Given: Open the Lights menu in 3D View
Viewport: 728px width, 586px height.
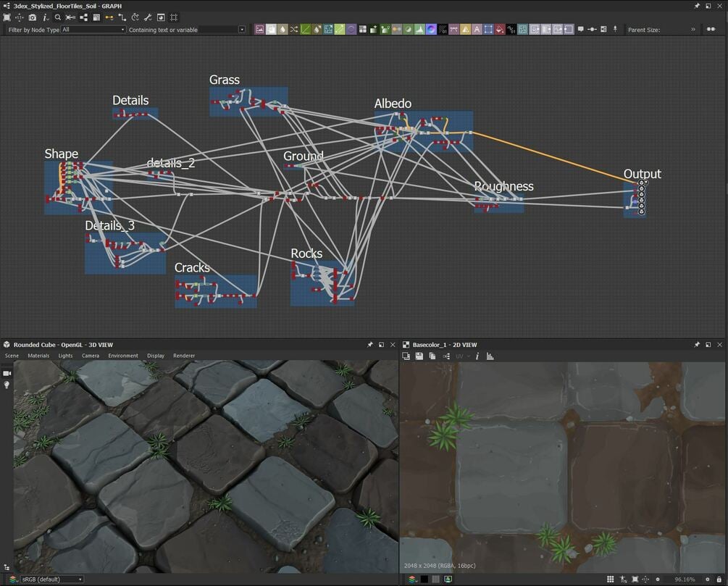Looking at the screenshot, I should [65, 356].
